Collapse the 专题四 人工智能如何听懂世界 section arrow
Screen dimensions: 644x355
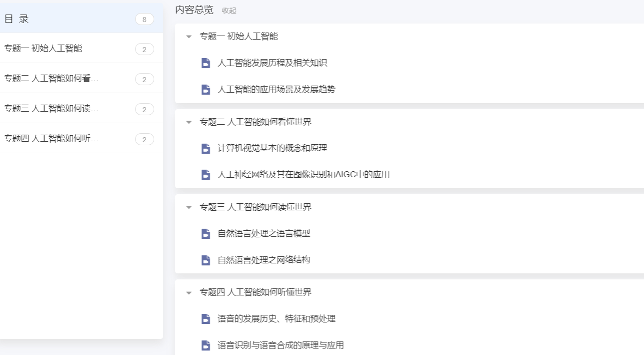click(x=189, y=292)
